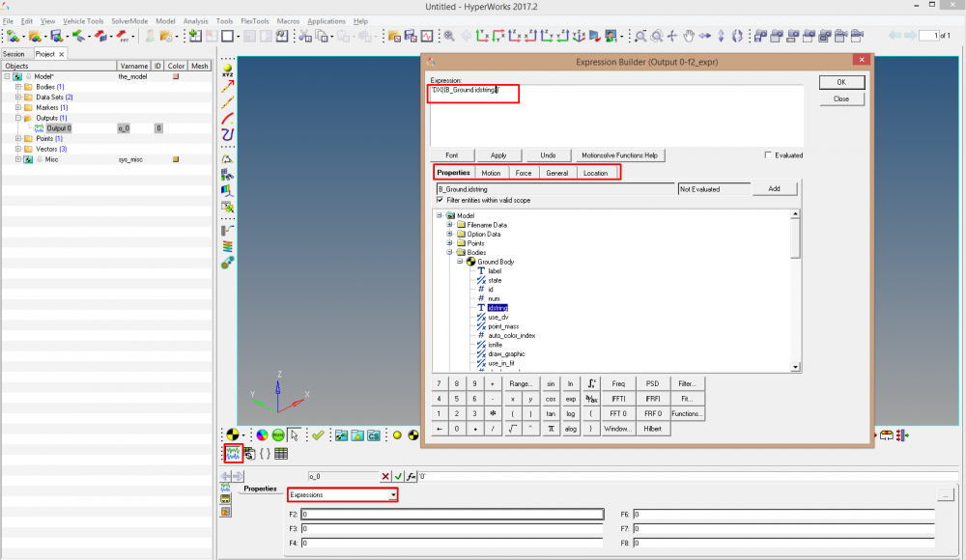
Task: Open the FlexTools menu
Action: (255, 21)
